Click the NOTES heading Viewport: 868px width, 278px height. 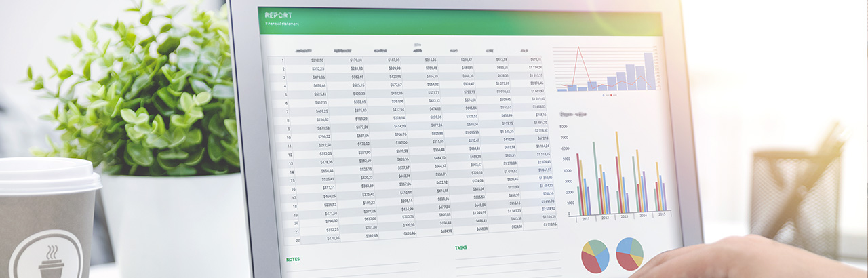click(x=293, y=259)
